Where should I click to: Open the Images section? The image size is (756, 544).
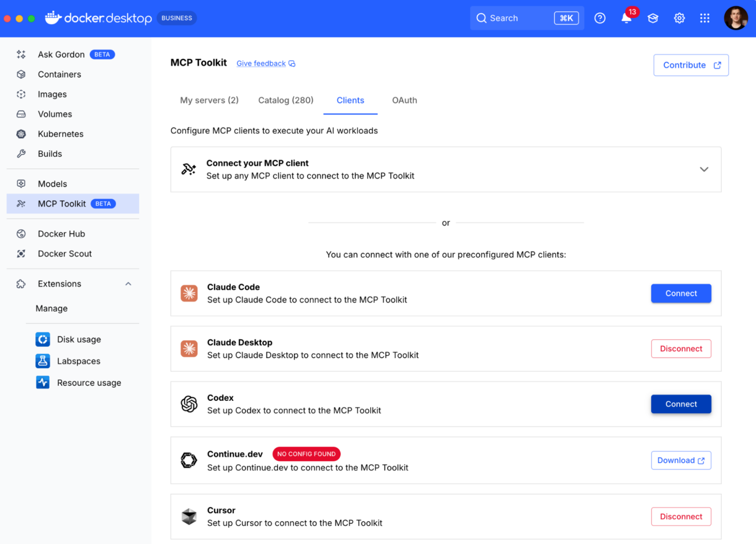click(x=52, y=94)
